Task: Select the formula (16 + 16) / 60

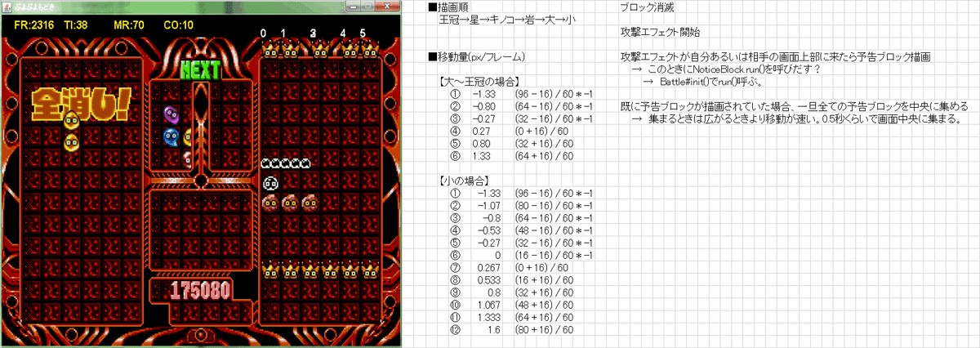Action: tap(545, 279)
